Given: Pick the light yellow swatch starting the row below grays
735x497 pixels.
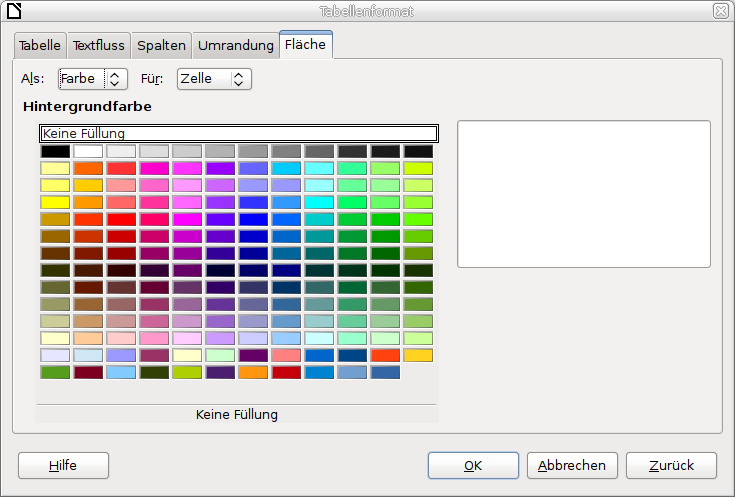Looking at the screenshot, I should tap(55, 168).
